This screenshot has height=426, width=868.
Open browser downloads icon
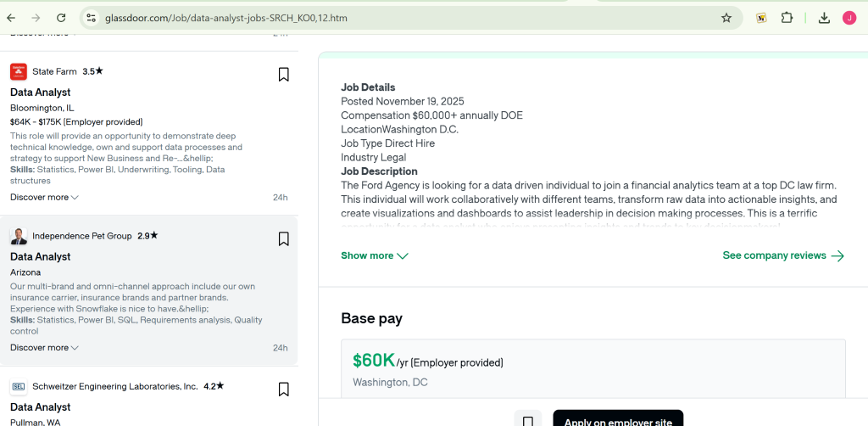(x=824, y=18)
